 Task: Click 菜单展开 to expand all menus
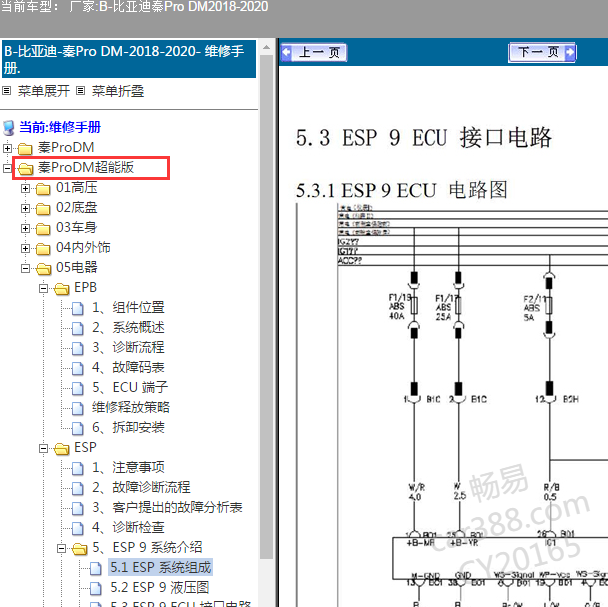tap(44, 91)
